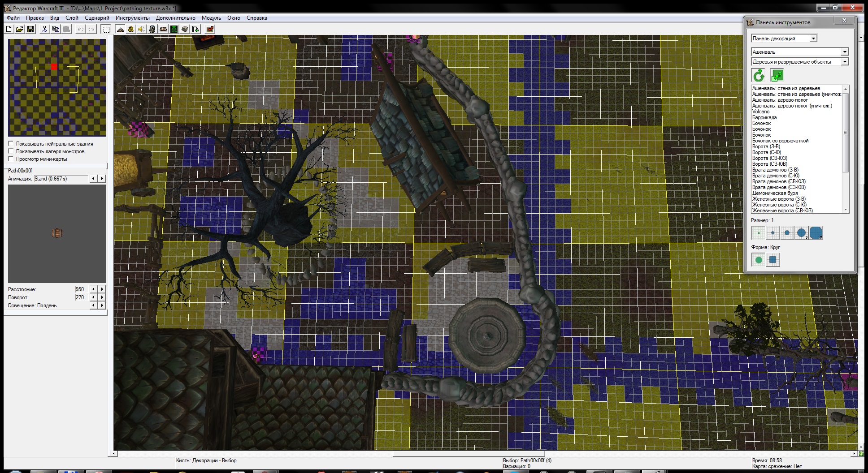
Task: Toggle random scale green squares icon
Action: point(777,75)
